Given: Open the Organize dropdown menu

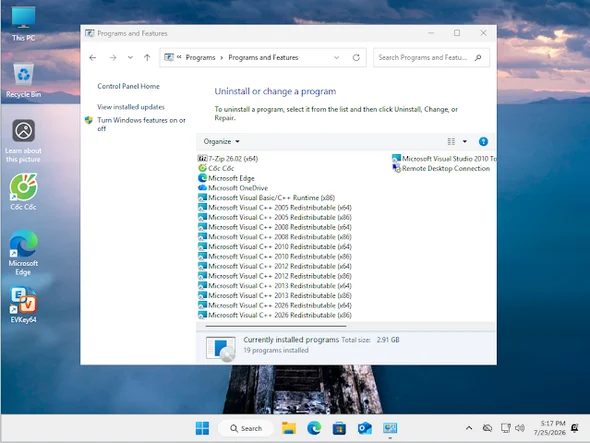Looking at the screenshot, I should pos(221,142).
